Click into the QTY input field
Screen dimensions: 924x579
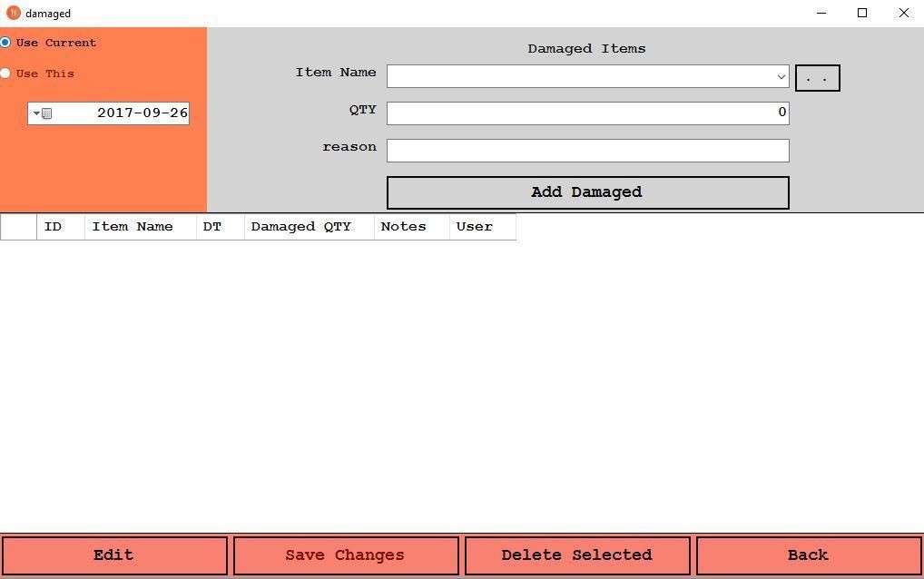pyautogui.click(x=587, y=113)
